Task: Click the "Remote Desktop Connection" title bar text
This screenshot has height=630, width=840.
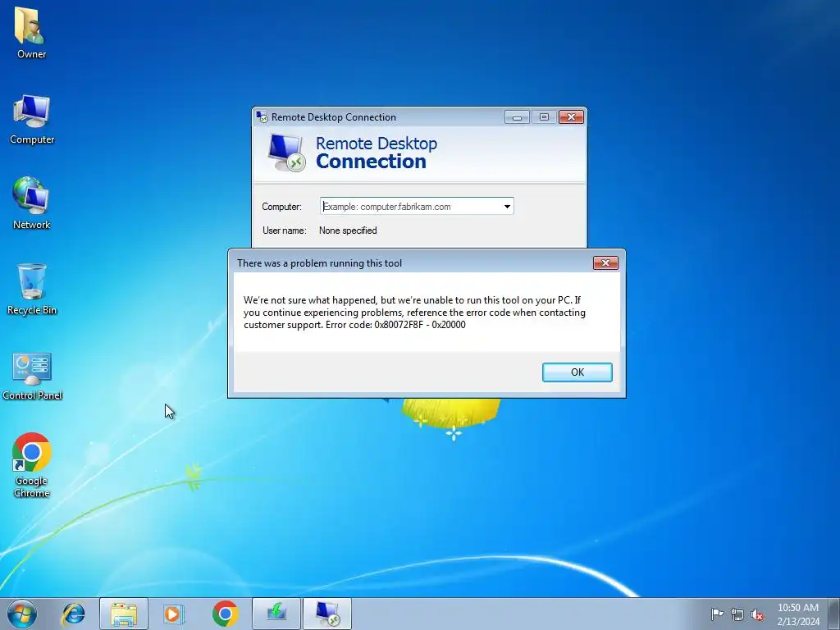Action: click(x=333, y=117)
